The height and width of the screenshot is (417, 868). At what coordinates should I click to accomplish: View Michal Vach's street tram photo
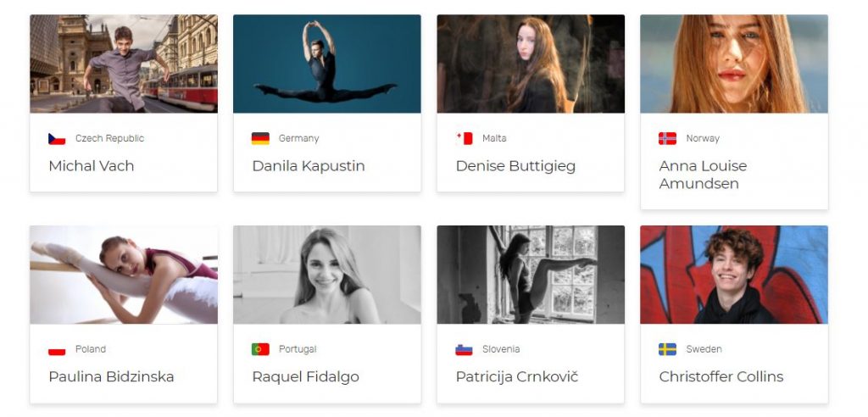click(x=124, y=64)
